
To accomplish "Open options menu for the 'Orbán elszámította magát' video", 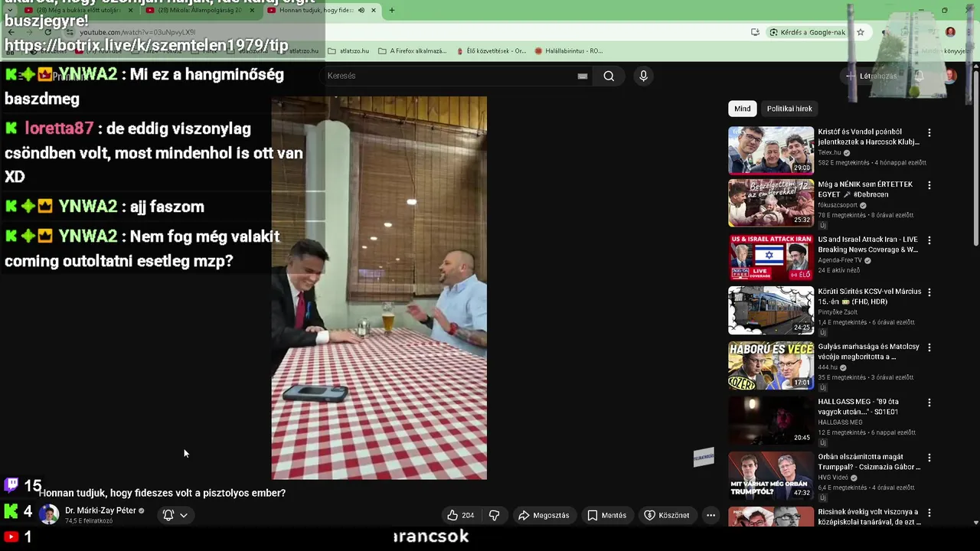I will coord(929,458).
